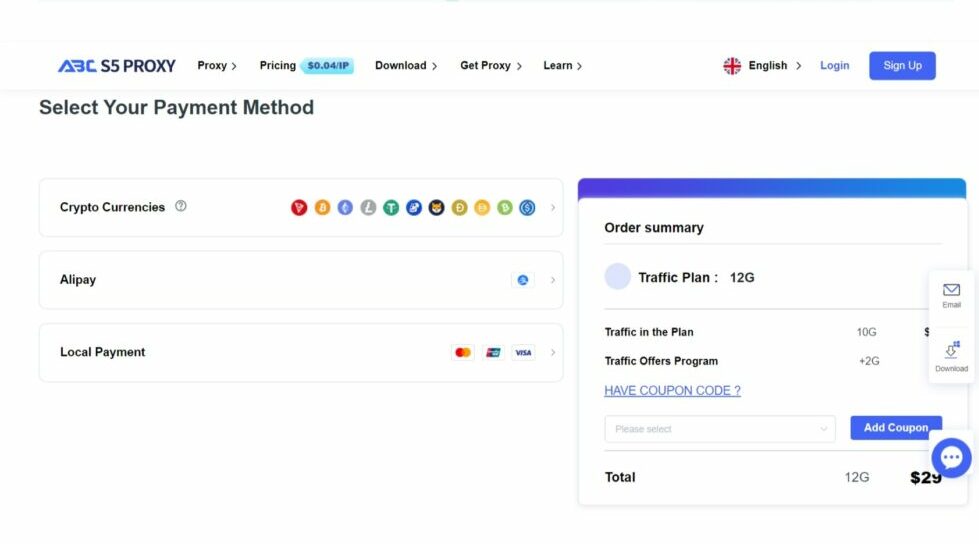The width and height of the screenshot is (979, 544).
Task: Expand the Alipay payment option
Action: 553,280
